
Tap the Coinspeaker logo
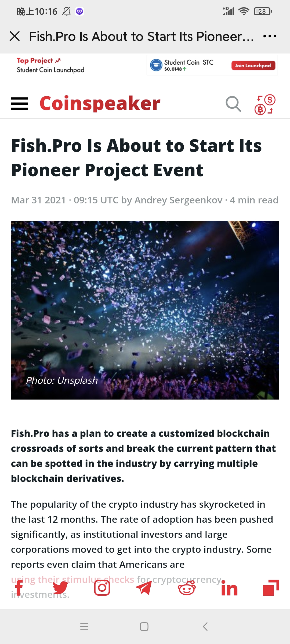coord(100,104)
